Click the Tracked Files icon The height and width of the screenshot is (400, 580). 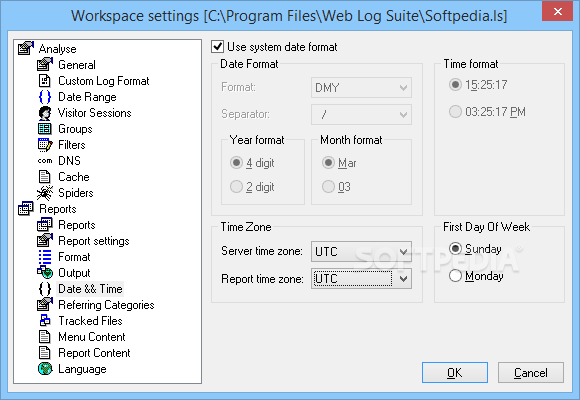coord(45,320)
